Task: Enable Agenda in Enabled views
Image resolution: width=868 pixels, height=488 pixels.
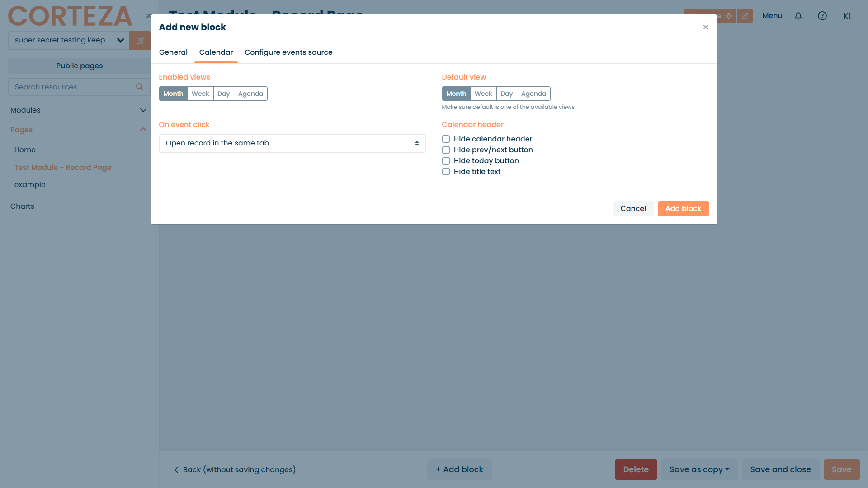Action: tap(250, 94)
